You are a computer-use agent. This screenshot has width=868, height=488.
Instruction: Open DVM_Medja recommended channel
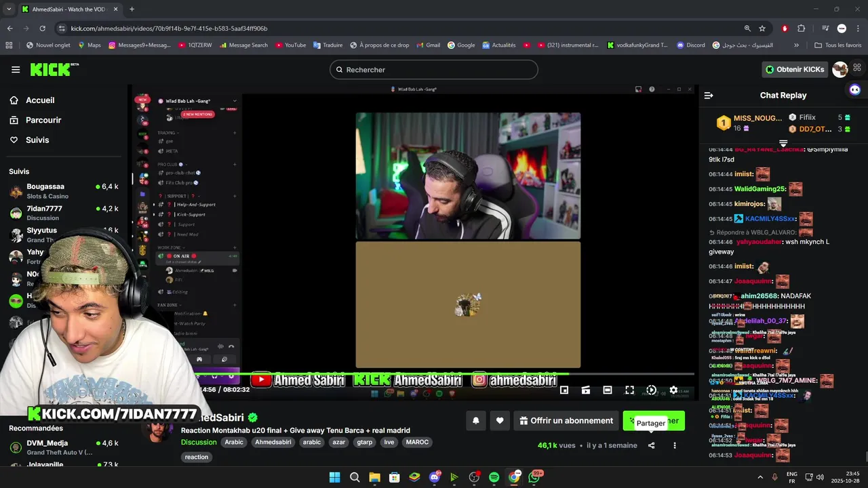tap(64, 447)
